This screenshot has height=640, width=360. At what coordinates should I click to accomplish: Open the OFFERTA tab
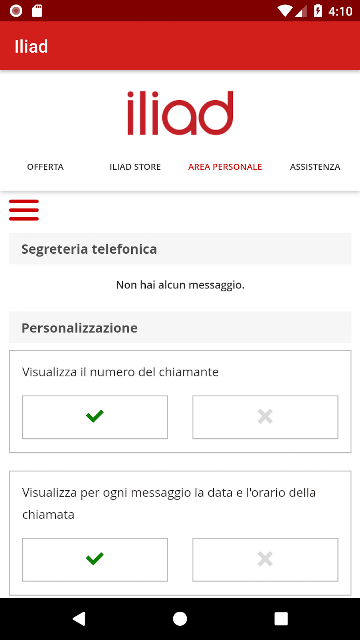pos(45,167)
